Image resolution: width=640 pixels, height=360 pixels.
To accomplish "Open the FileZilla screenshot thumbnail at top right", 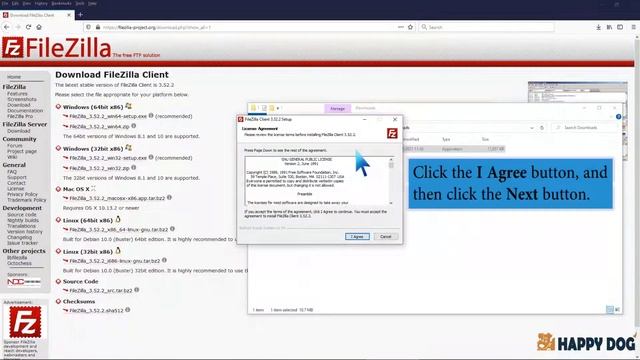I will tap(578, 92).
